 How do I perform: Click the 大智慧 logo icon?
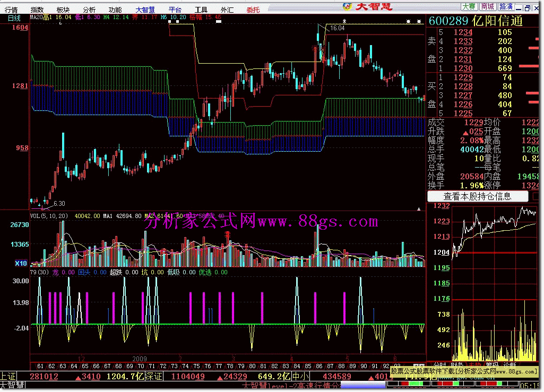click(x=347, y=6)
